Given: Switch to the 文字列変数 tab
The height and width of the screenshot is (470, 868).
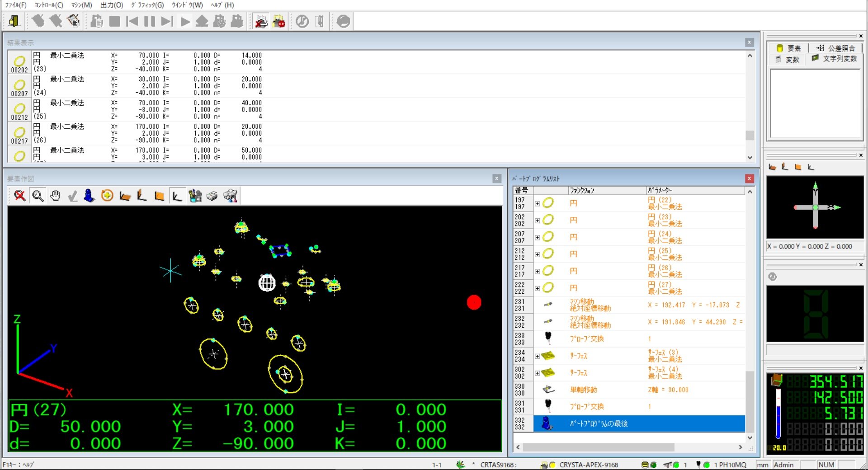Looking at the screenshot, I should [x=835, y=59].
